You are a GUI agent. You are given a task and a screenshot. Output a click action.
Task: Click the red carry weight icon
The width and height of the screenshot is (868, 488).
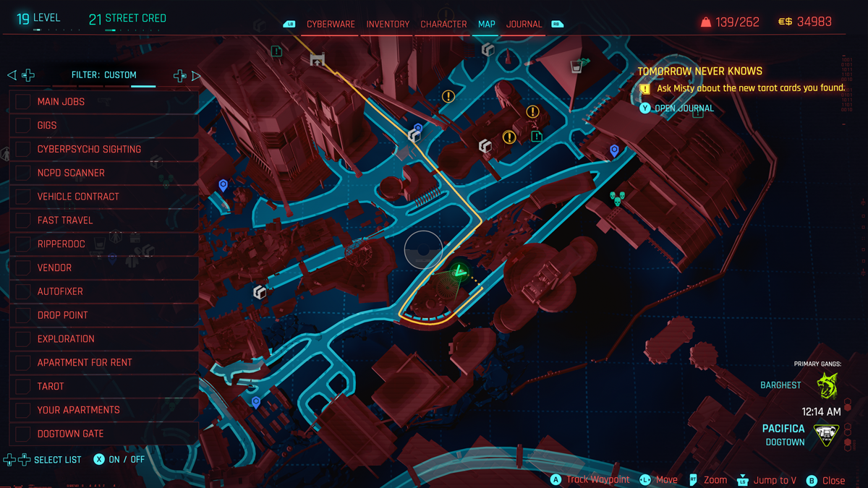pos(705,22)
